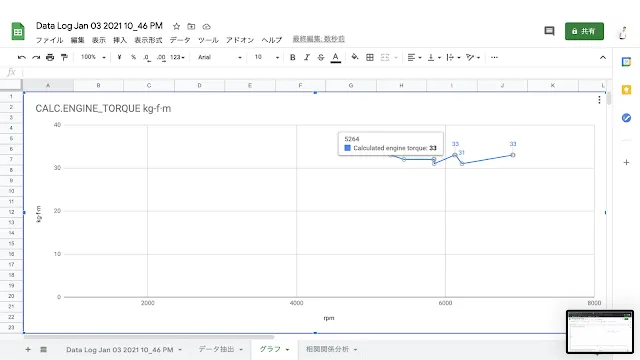
Task: Open the 100% zoom dropdown
Action: pos(93,58)
